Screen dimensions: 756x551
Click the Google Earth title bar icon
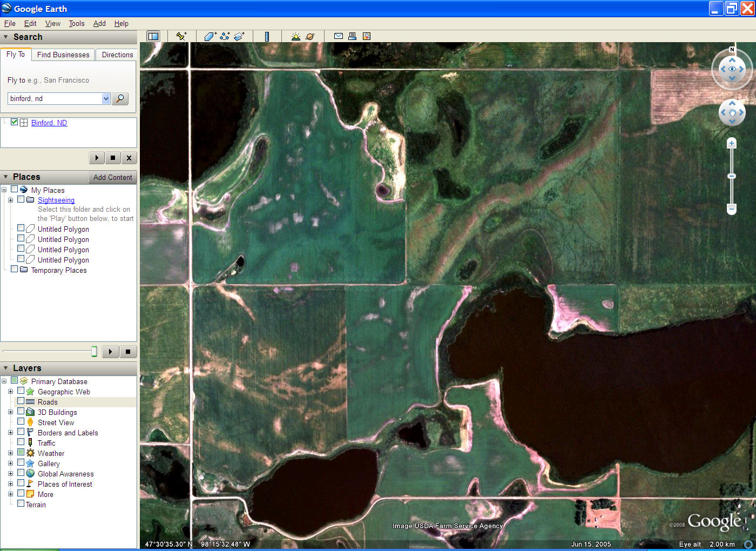click(x=6, y=8)
